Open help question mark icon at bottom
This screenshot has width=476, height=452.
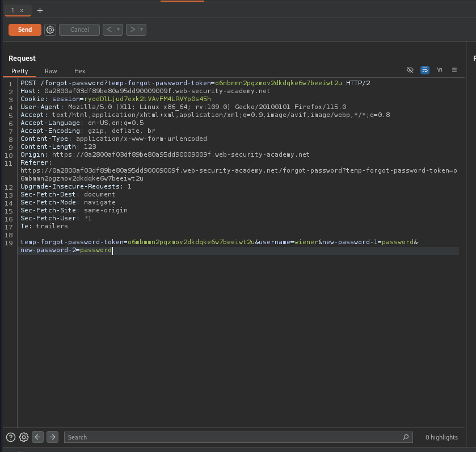11,437
